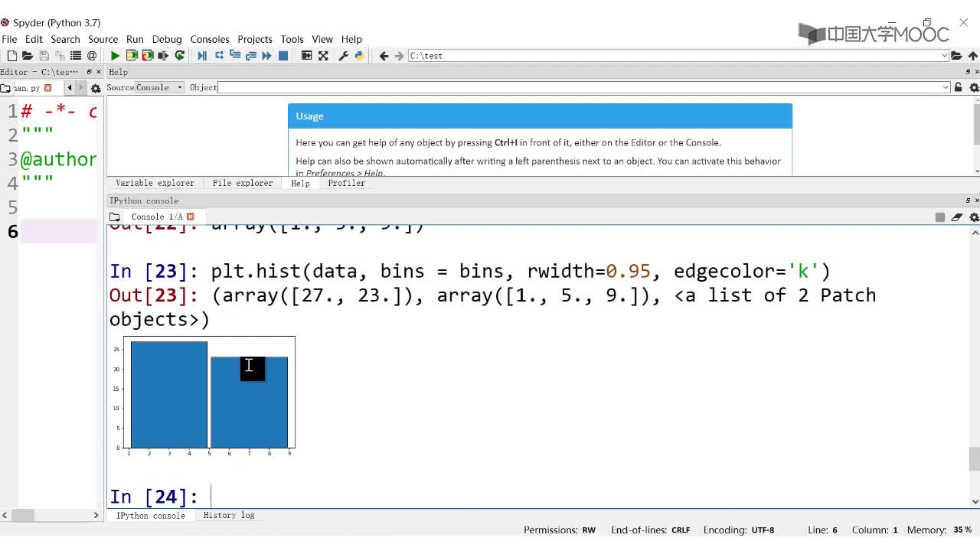Click the New file icon
980x551 pixels.
[12, 56]
